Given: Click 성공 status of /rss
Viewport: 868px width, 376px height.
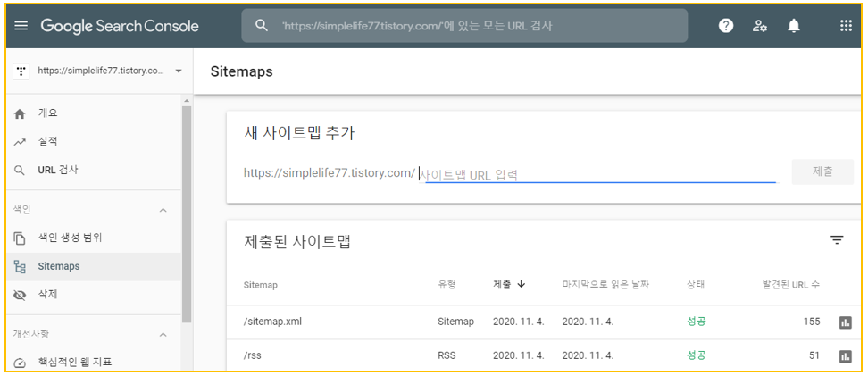Looking at the screenshot, I should point(696,355).
